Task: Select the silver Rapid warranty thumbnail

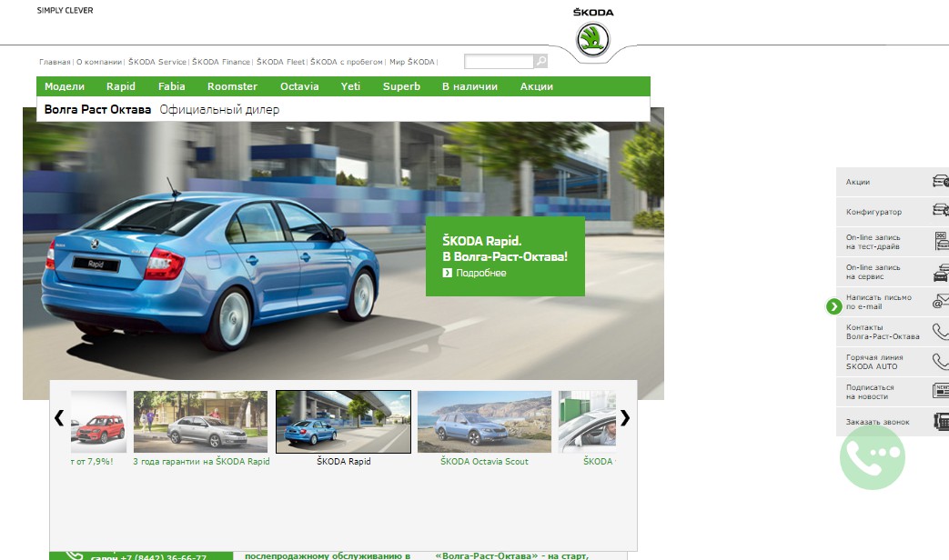Action: point(200,422)
